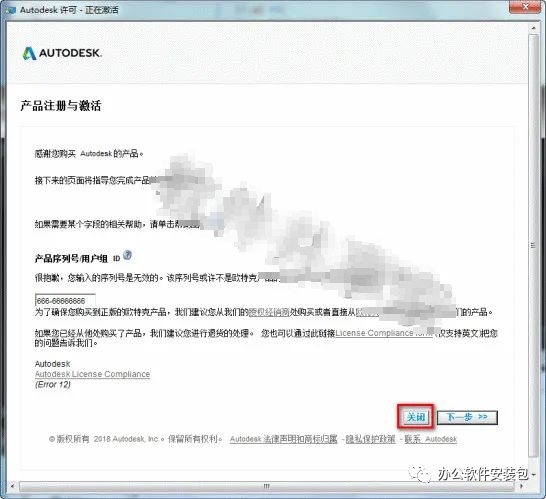The height and width of the screenshot is (499, 546).
Task: Click the 下一步 >> (Next) button
Action: coord(467,417)
